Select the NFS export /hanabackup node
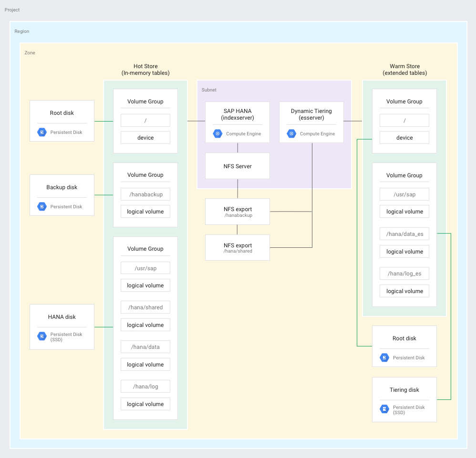The width and height of the screenshot is (476, 458). [237, 212]
